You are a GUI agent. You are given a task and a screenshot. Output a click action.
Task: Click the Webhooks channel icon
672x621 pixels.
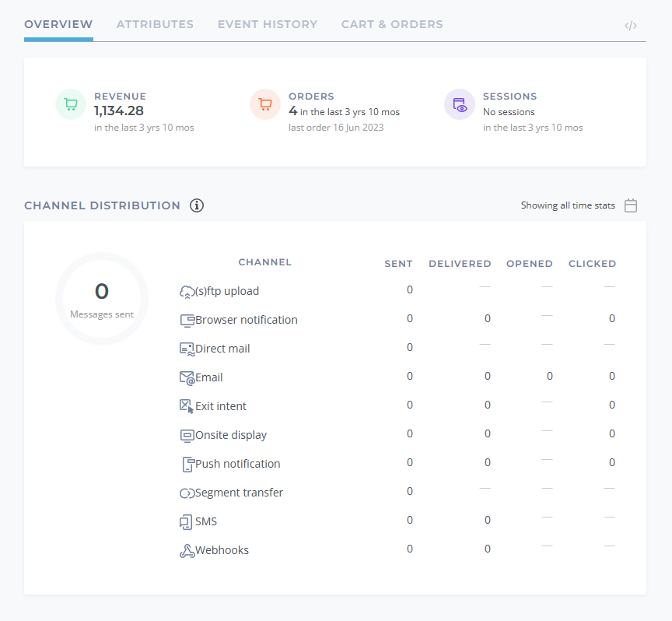click(x=187, y=551)
